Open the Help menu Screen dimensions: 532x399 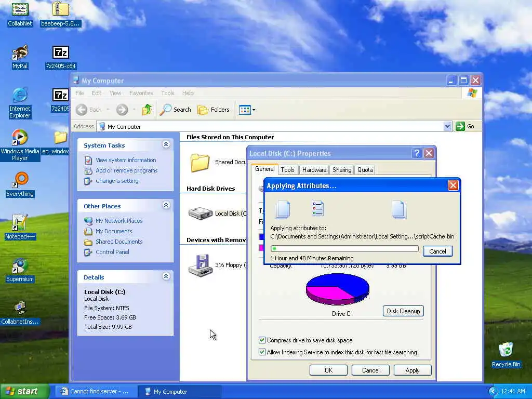click(x=188, y=93)
